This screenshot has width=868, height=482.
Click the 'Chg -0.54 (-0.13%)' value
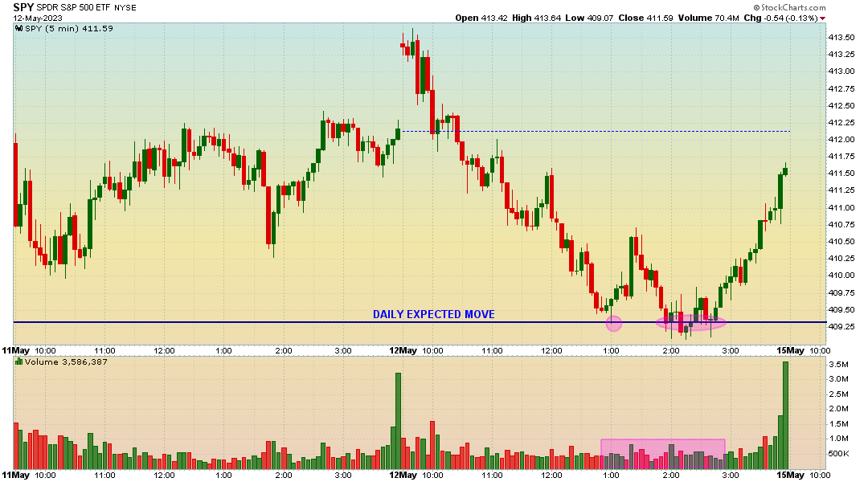click(x=780, y=18)
